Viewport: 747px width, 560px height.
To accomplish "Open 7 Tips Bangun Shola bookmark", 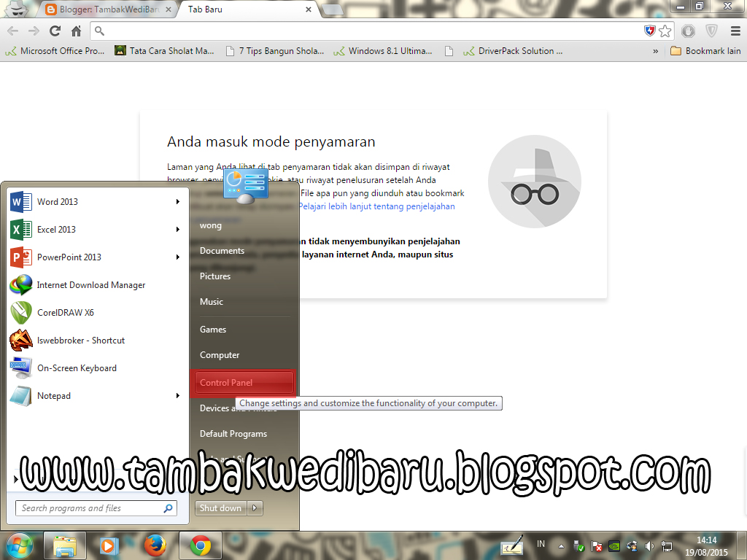I will coord(275,51).
